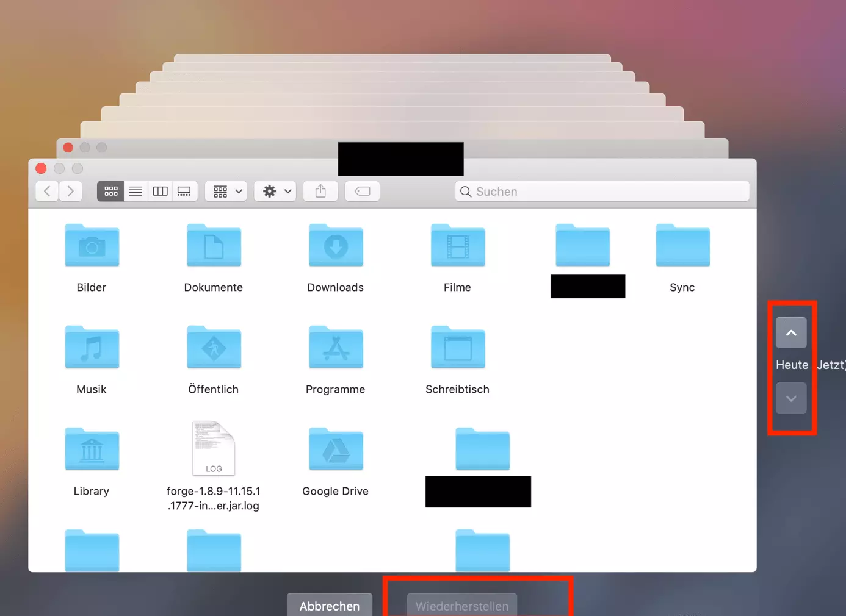Click the Google Drive label text
Image resolution: width=846 pixels, height=616 pixels.
[x=335, y=491]
